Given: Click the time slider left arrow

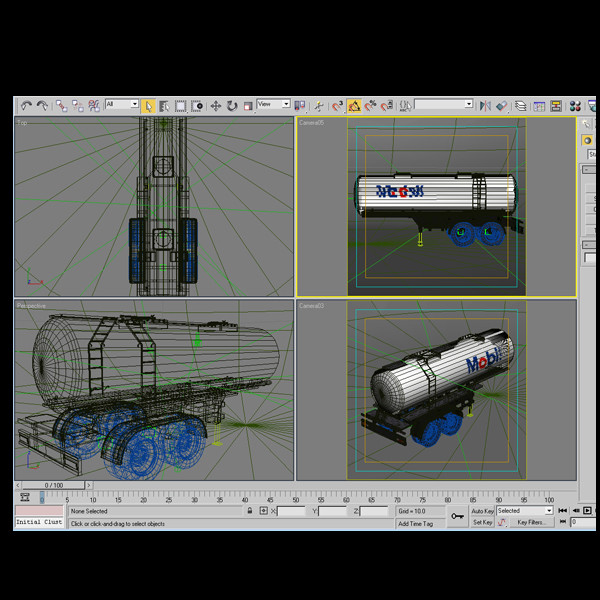Looking at the screenshot, I should [x=18, y=485].
